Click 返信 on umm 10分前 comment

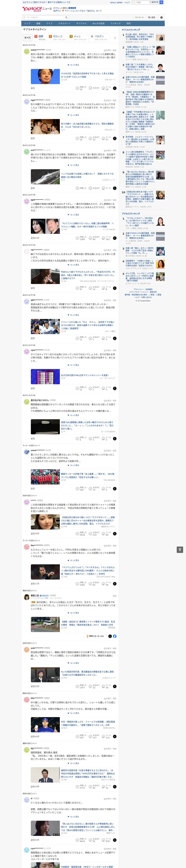(x=33, y=88)
